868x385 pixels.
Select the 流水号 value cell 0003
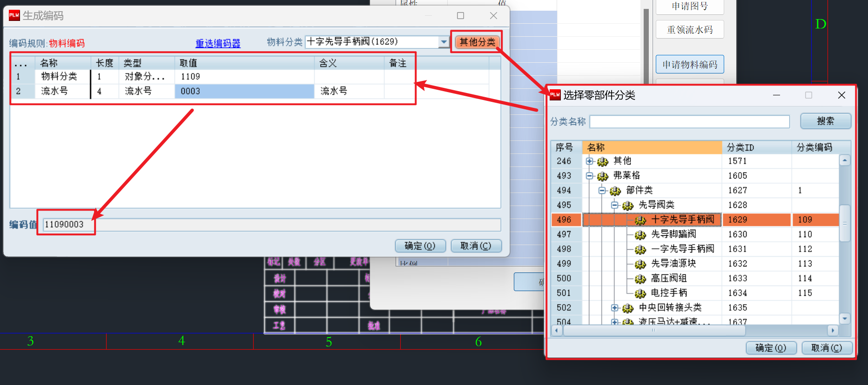[244, 91]
